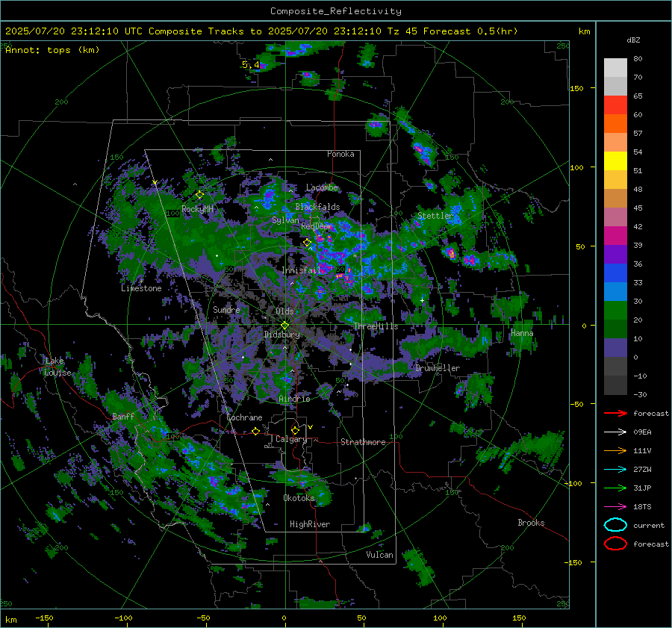Click the Lake Louise label
The width and height of the screenshot is (672, 628).
point(57,367)
